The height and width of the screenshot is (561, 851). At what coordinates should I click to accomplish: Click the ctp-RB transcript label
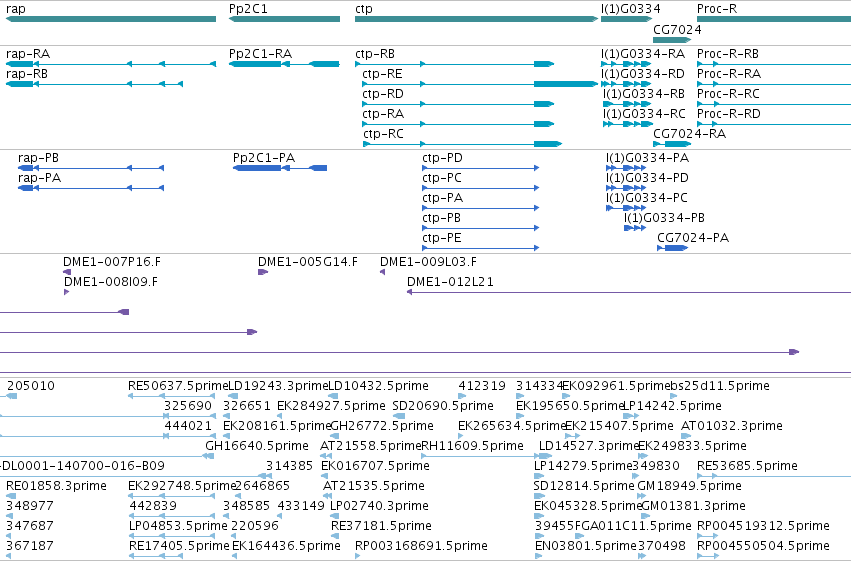(375, 54)
